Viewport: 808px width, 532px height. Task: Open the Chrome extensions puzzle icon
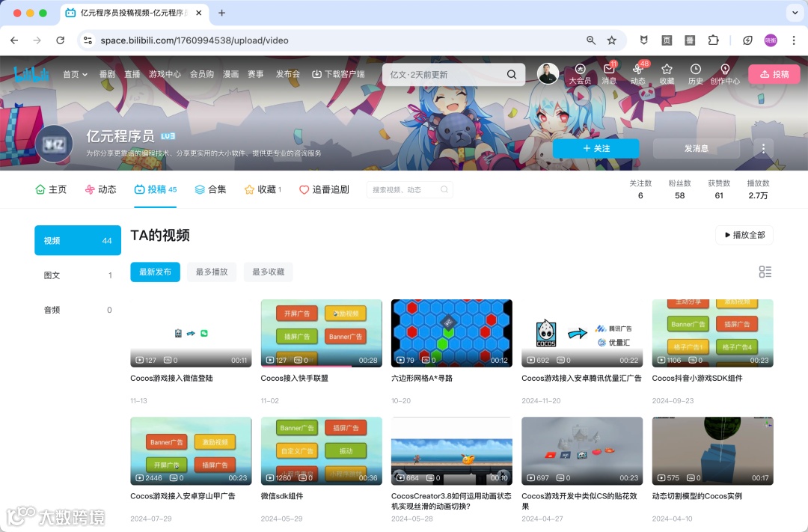point(713,40)
